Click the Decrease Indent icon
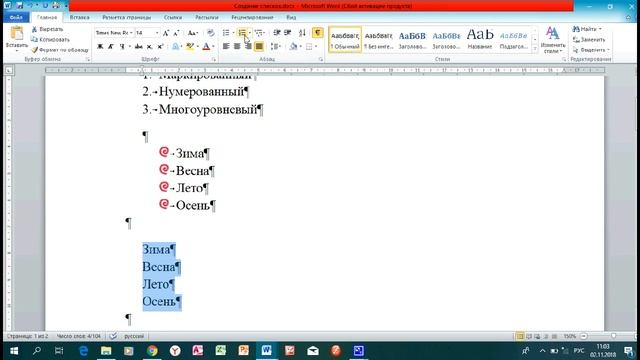The width and height of the screenshot is (640, 360). click(277, 33)
